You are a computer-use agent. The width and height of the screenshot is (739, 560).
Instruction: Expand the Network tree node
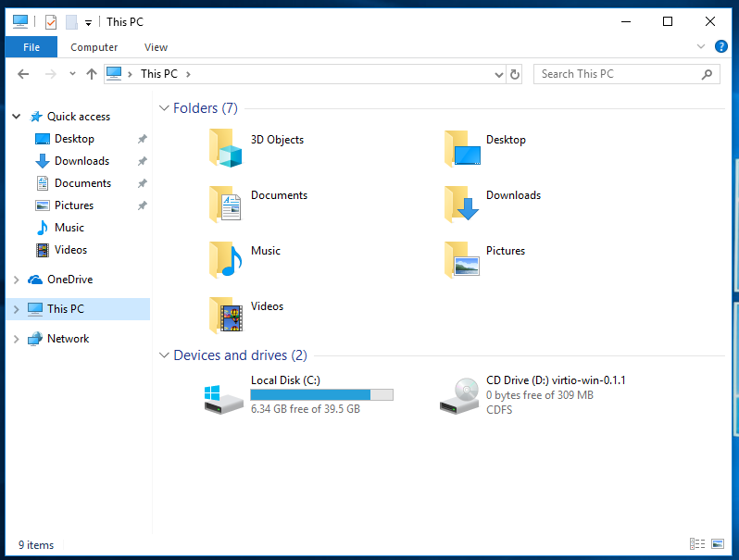[17, 339]
